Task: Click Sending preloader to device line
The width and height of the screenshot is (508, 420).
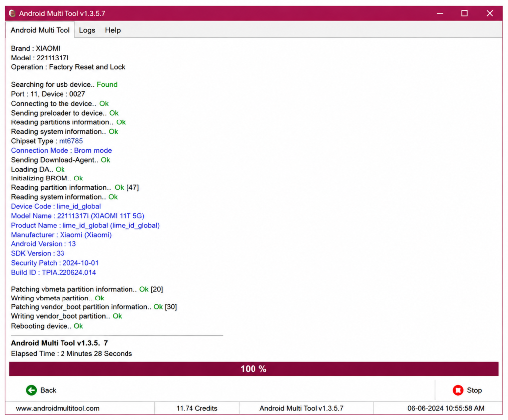Action: click(65, 113)
